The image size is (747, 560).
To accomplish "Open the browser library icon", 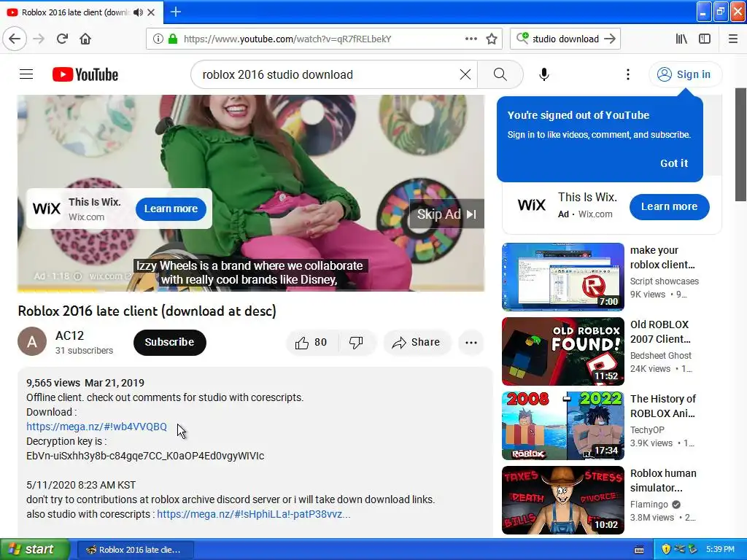I will [x=681, y=39].
